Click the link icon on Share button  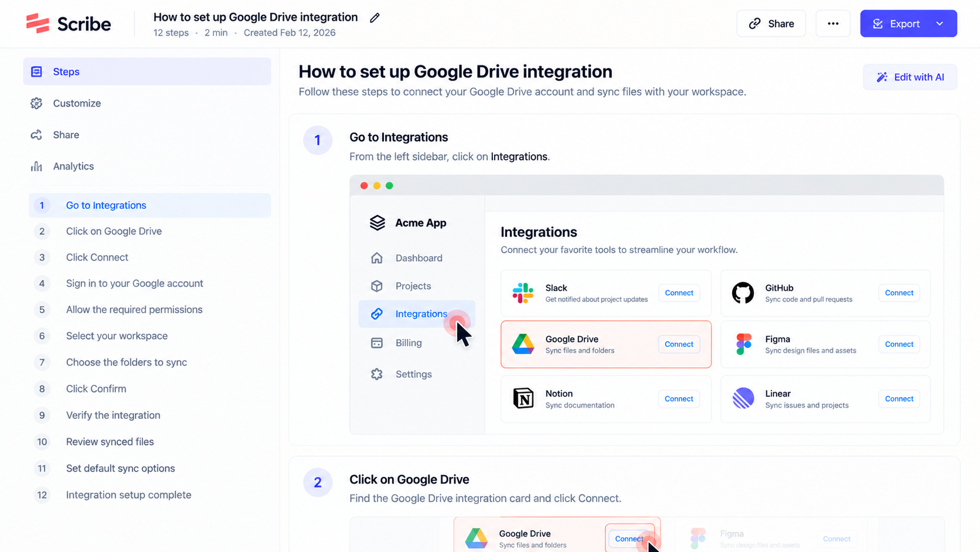coord(755,23)
